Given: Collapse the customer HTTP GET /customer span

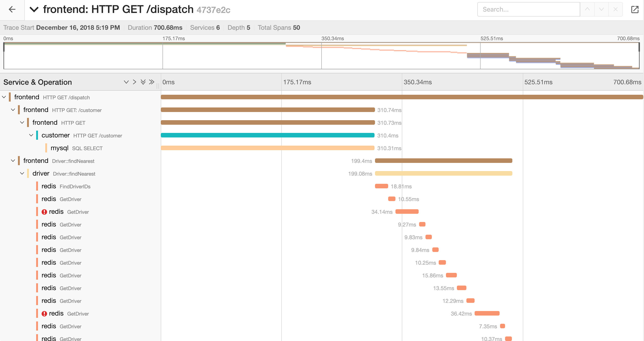Looking at the screenshot, I should point(31,135).
